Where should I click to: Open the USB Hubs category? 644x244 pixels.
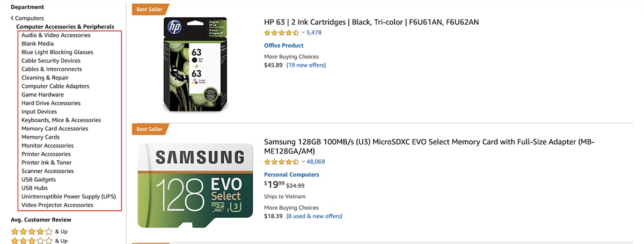[x=34, y=188]
